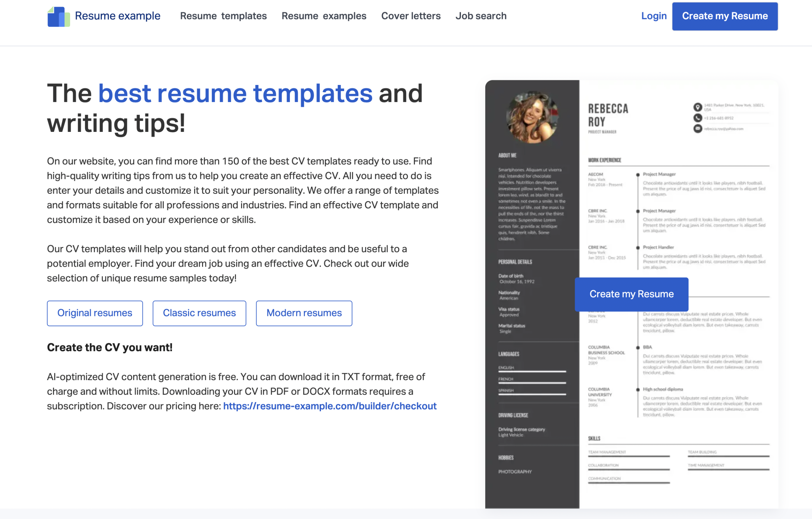Select Modern resumes button
This screenshot has height=519, width=812.
pos(304,313)
